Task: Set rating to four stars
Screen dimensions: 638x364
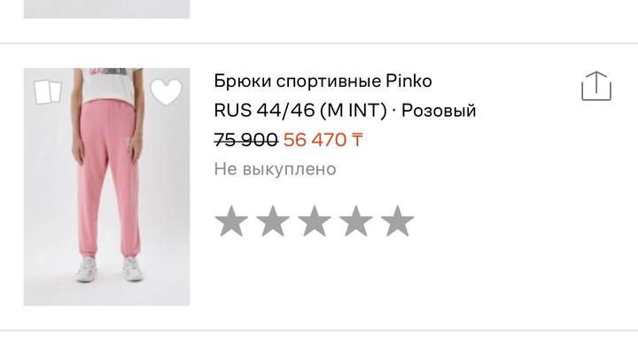Action: pos(355,221)
